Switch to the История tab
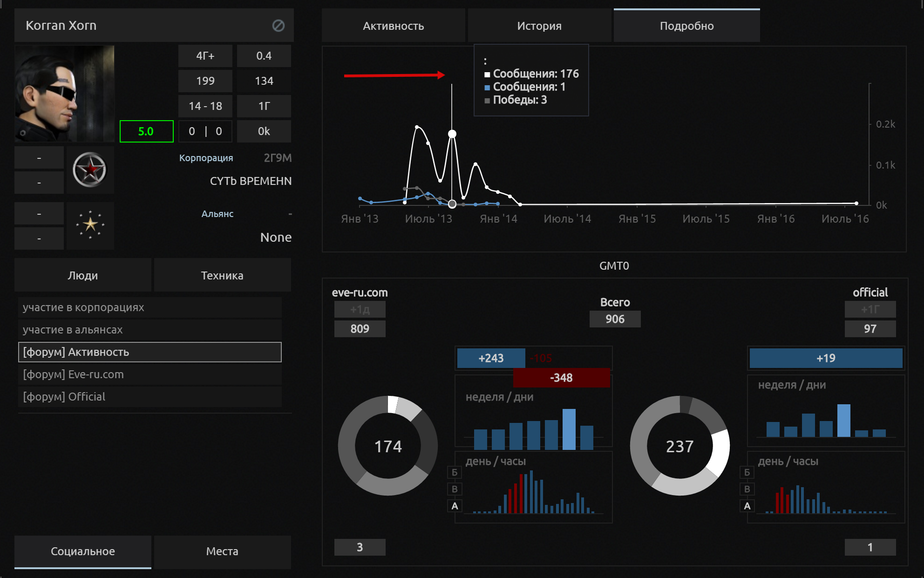 (539, 26)
